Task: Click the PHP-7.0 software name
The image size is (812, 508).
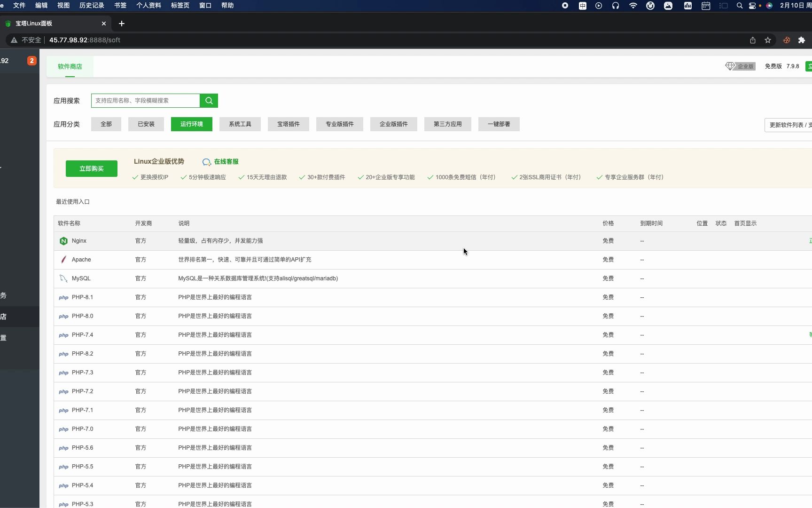Action: (x=82, y=429)
